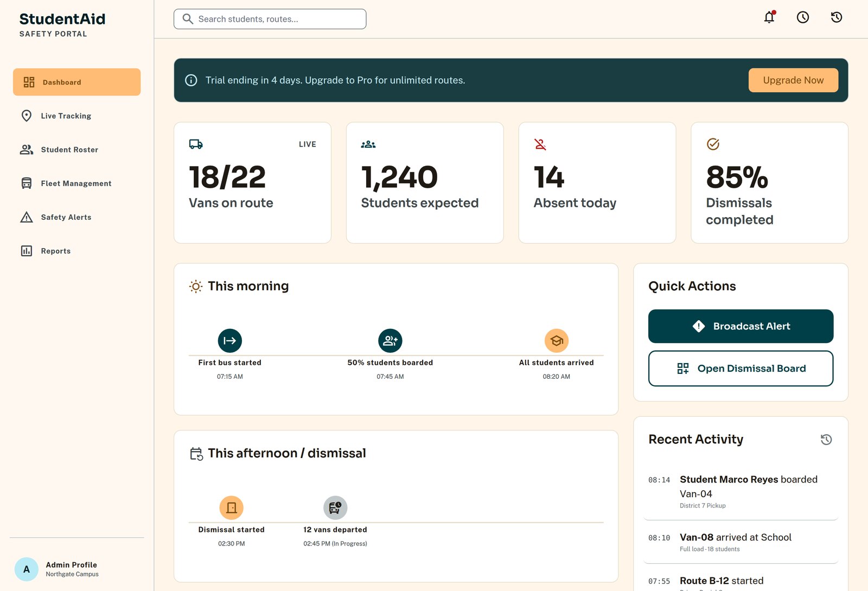
Task: Open the Route B-12 started activity
Action: 741,582
